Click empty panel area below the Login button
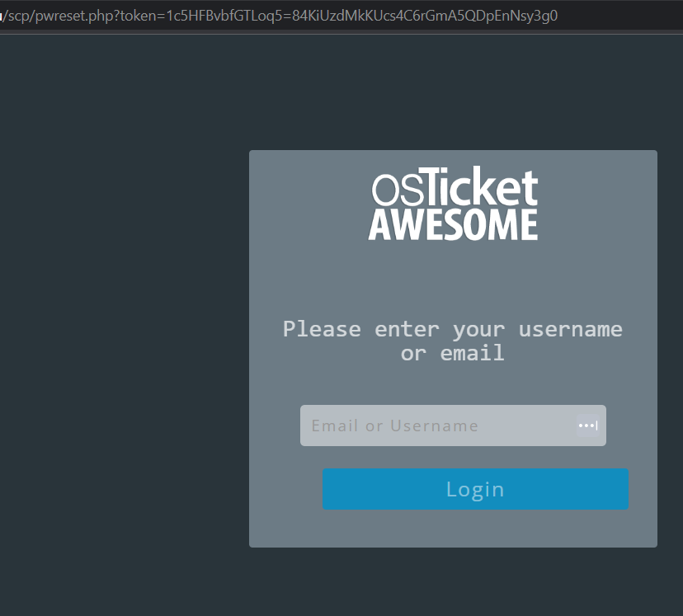683x616 pixels. click(453, 529)
